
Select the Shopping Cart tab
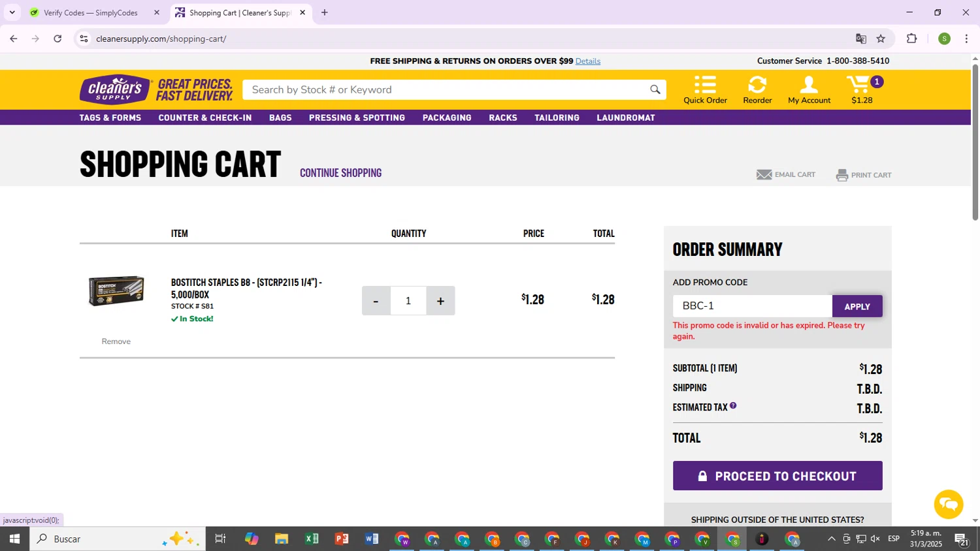coord(240,12)
